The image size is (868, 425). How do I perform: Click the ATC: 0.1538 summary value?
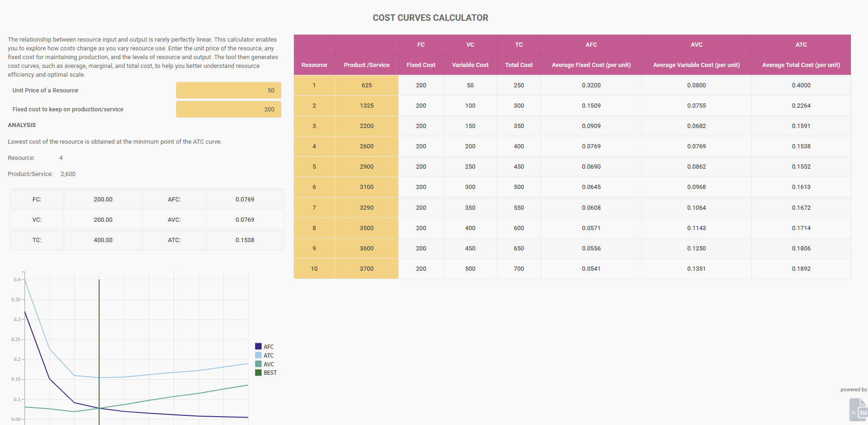[245, 240]
